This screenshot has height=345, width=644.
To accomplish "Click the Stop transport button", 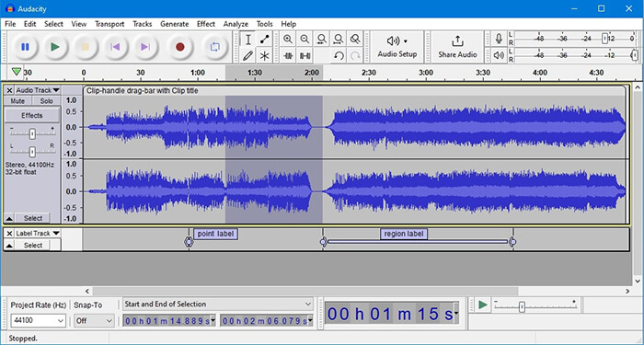I will (85, 47).
